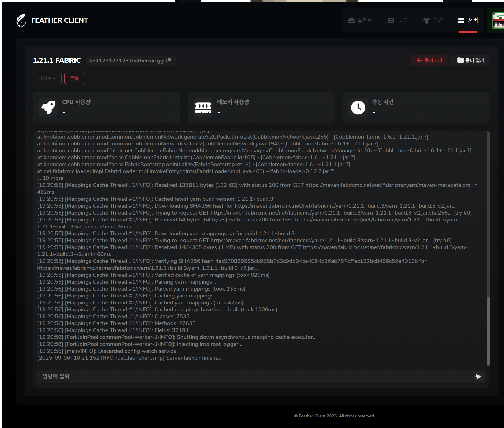Open the server folder with 폴더 열기
The height and width of the screenshot is (428, 504).
[470, 60]
